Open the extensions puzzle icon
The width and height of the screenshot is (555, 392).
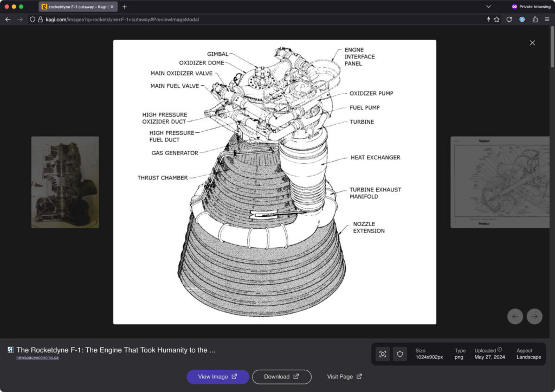535,20
